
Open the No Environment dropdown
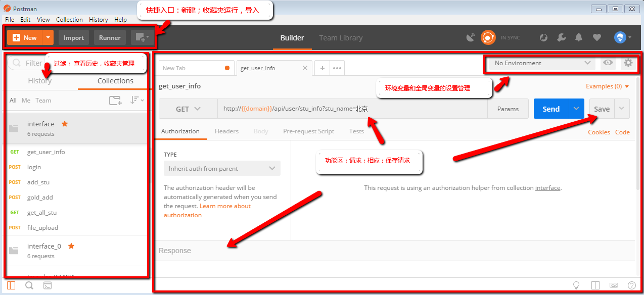(542, 63)
